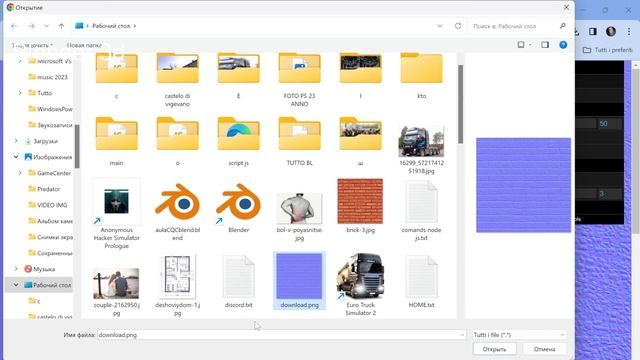
Task: Click preview pane image of download.png
Action: pos(523,185)
